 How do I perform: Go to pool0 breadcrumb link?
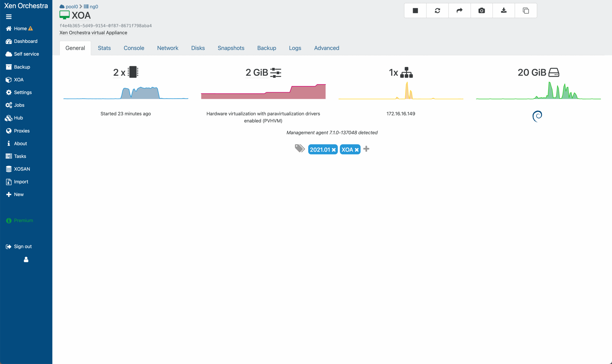pyautogui.click(x=71, y=7)
